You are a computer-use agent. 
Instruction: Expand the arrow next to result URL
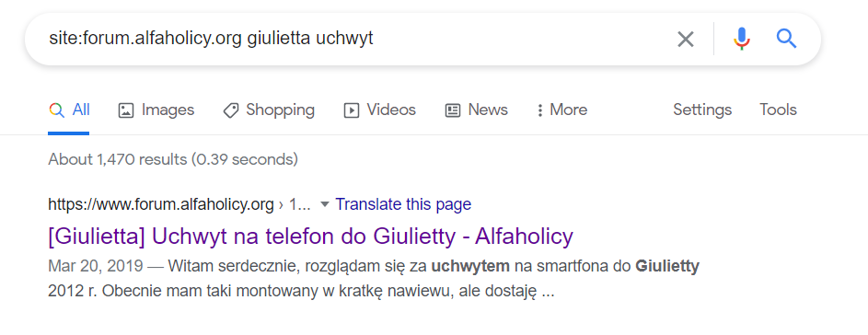point(325,204)
